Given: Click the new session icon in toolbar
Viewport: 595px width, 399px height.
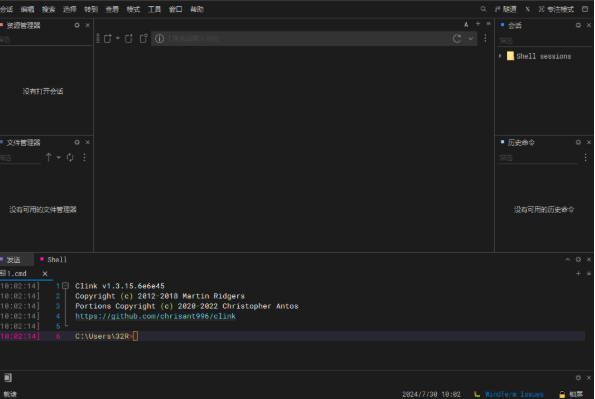Looking at the screenshot, I should [108, 38].
